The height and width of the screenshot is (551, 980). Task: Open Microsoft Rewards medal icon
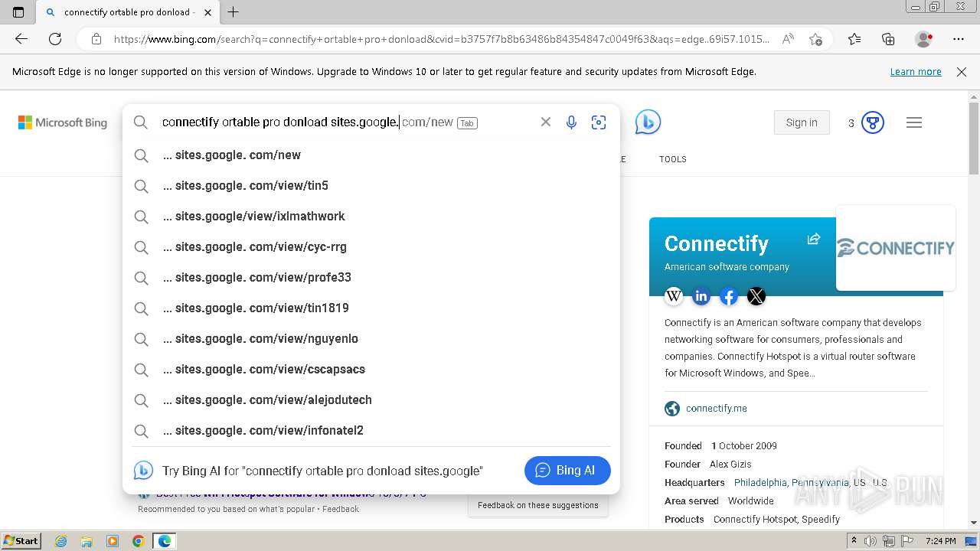tap(873, 122)
